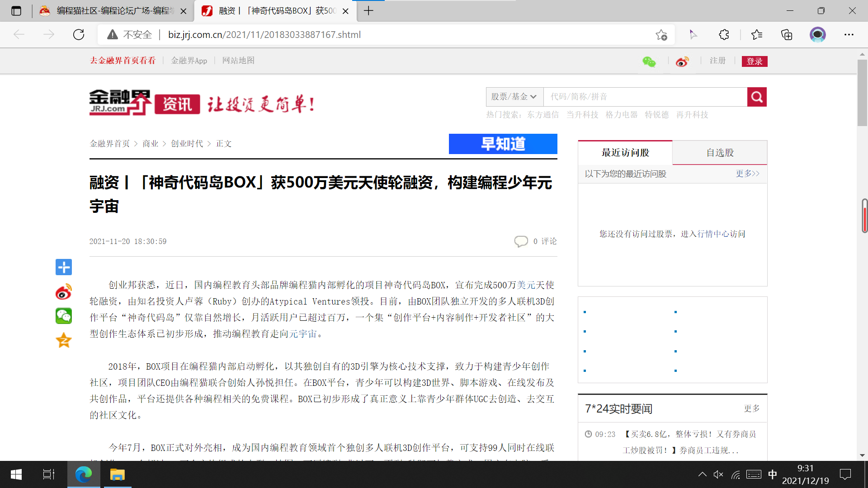The width and height of the screenshot is (868, 488).
Task: Click Microsoft Edge taskbar icon
Action: click(x=84, y=474)
